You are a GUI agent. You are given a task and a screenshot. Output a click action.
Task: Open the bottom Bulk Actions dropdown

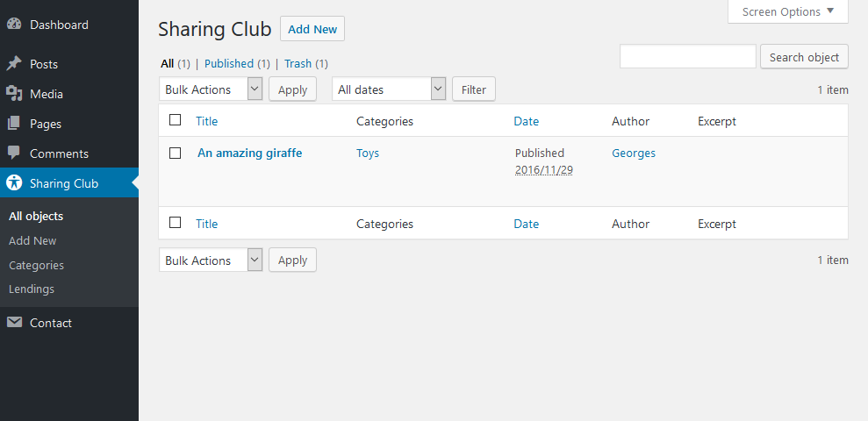pyautogui.click(x=211, y=260)
